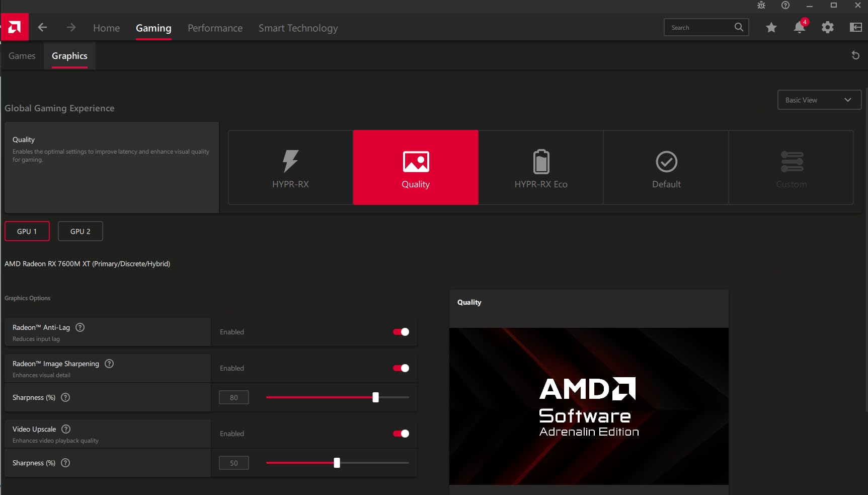Open favorites star icon
Viewport: 868px width, 495px height.
771,28
